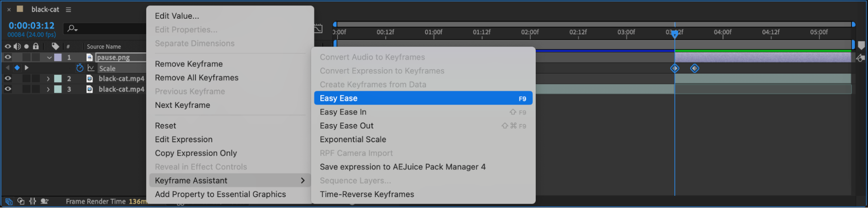Screen dimensions: 868x208
Task: Hide the pause.png layer with its eye toggle
Action: click(8, 57)
